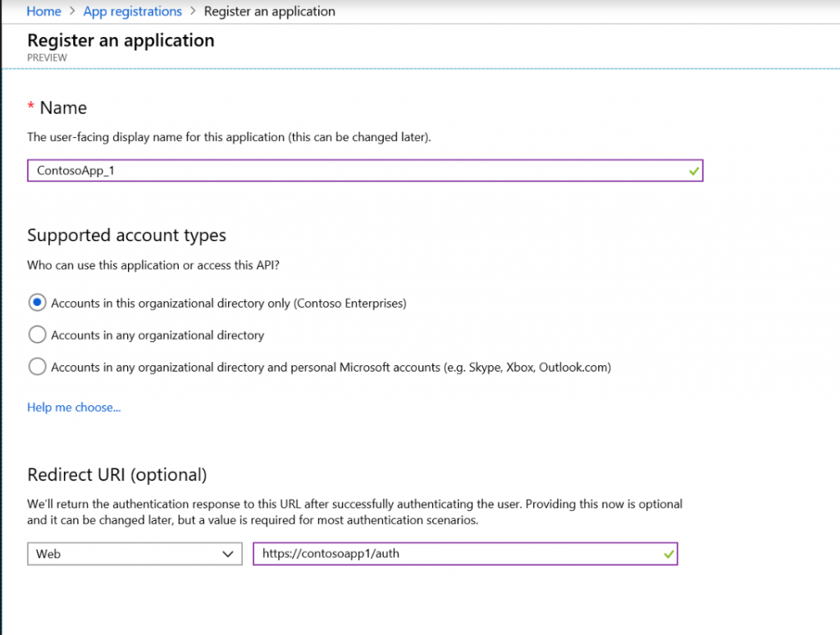Click the Supported account types heading
The width and height of the screenshot is (840, 635).
(126, 235)
